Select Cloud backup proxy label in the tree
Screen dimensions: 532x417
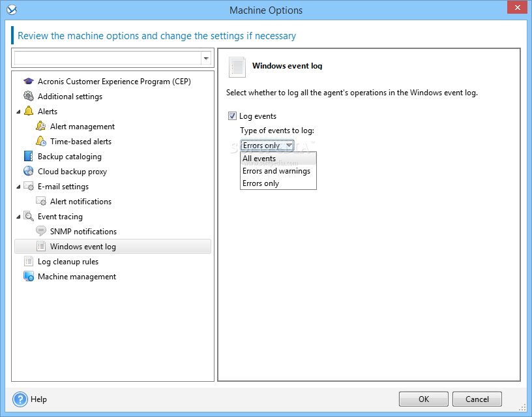tap(72, 172)
